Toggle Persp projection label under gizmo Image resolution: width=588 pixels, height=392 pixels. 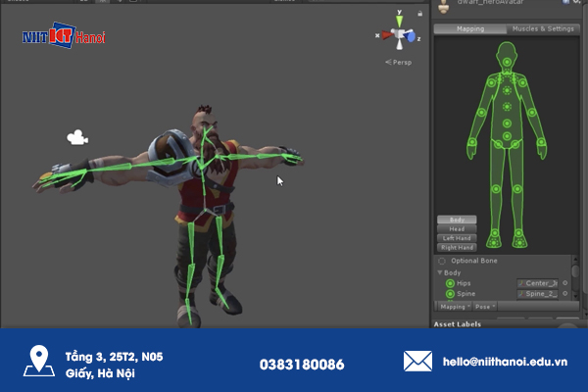(399, 63)
